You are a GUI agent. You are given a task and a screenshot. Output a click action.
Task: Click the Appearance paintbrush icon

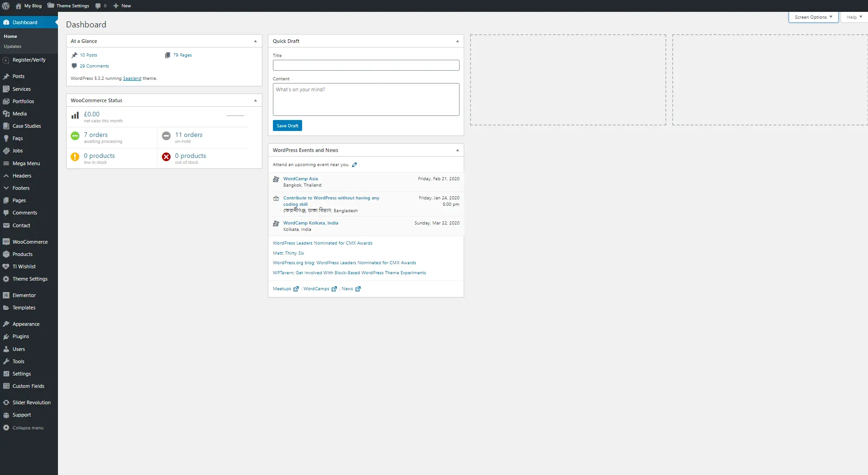pos(6,324)
